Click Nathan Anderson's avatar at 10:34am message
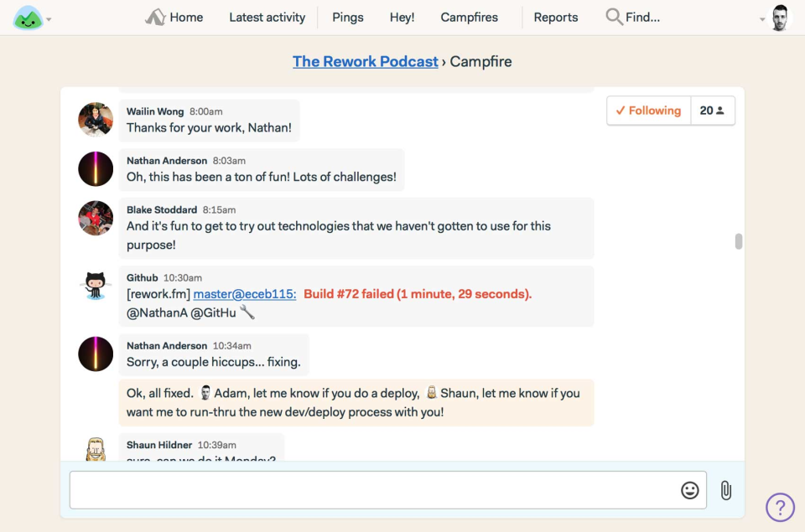Screen dimensions: 805x532 pyautogui.click(x=96, y=354)
